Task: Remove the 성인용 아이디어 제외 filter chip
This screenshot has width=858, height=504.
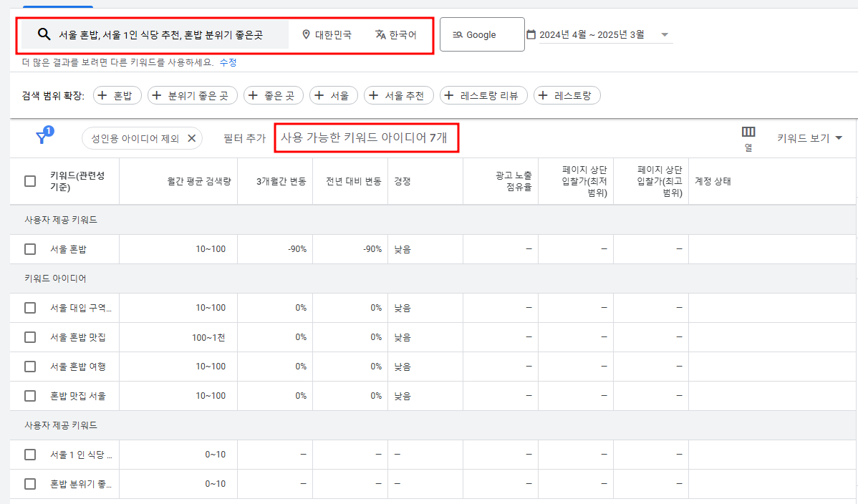Action: pos(191,138)
